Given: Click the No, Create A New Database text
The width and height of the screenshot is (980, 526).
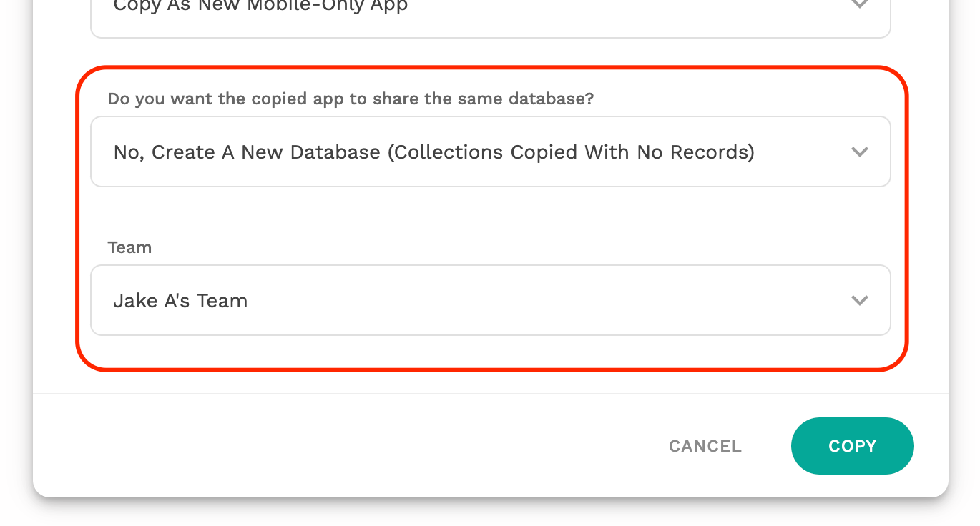Looking at the screenshot, I should tap(247, 152).
